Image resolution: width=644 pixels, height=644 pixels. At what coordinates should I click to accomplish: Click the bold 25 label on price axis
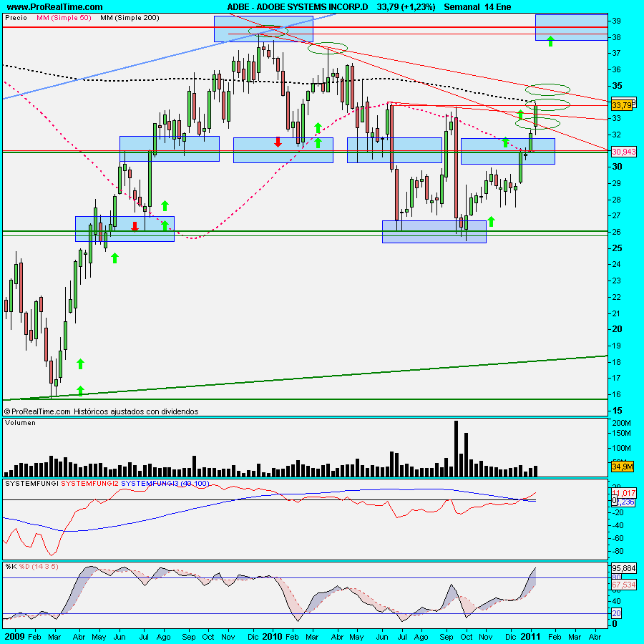click(x=617, y=248)
